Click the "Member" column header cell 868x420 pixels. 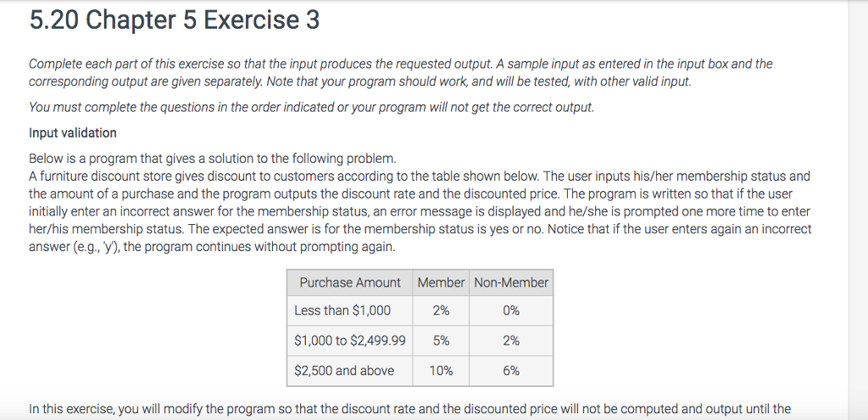pyautogui.click(x=441, y=282)
